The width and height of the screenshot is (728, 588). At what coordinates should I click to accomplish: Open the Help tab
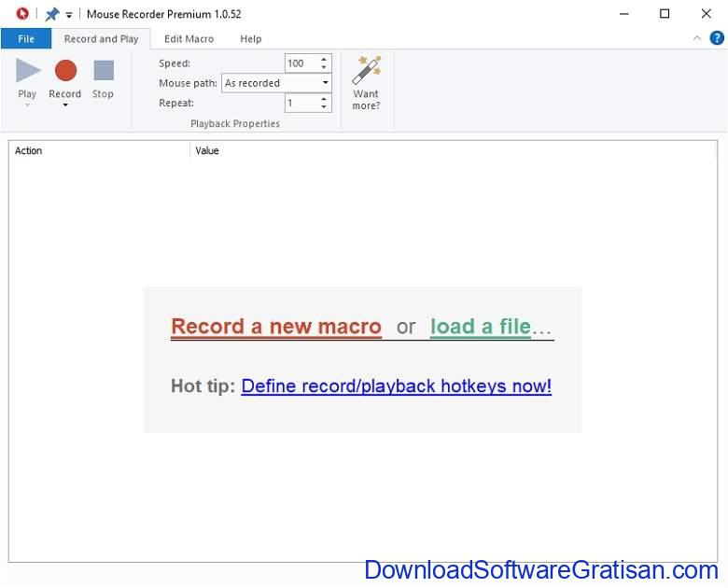(251, 39)
